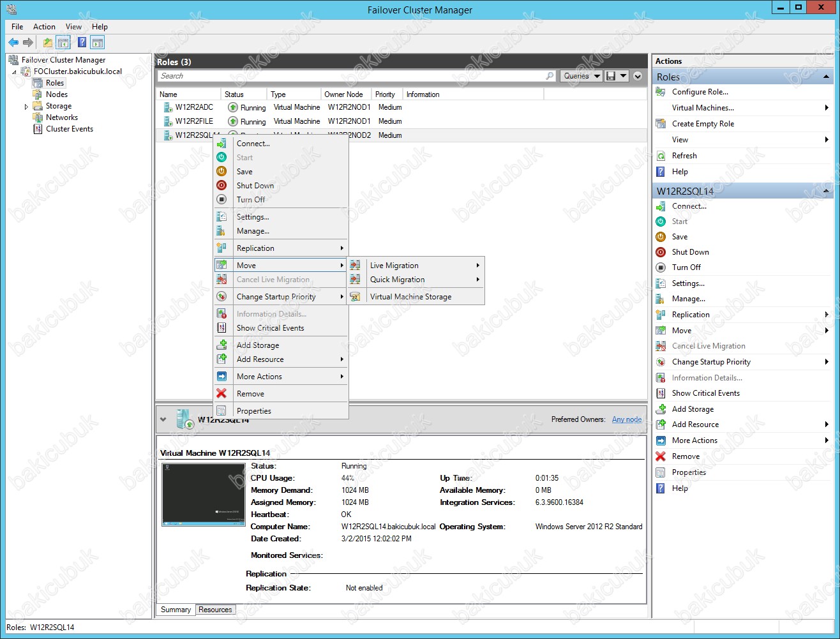The width and height of the screenshot is (840, 639).
Task: Click the Virtual Machine Storage icon in submenu
Action: pos(356,297)
